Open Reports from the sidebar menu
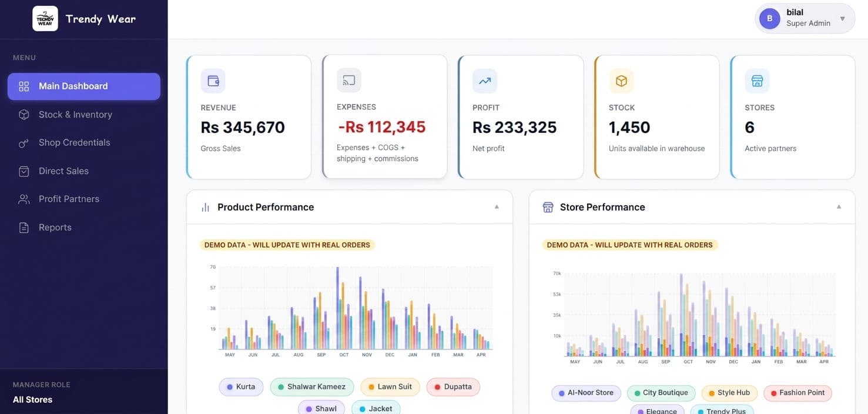Viewport: 868px width, 414px height. pyautogui.click(x=55, y=226)
